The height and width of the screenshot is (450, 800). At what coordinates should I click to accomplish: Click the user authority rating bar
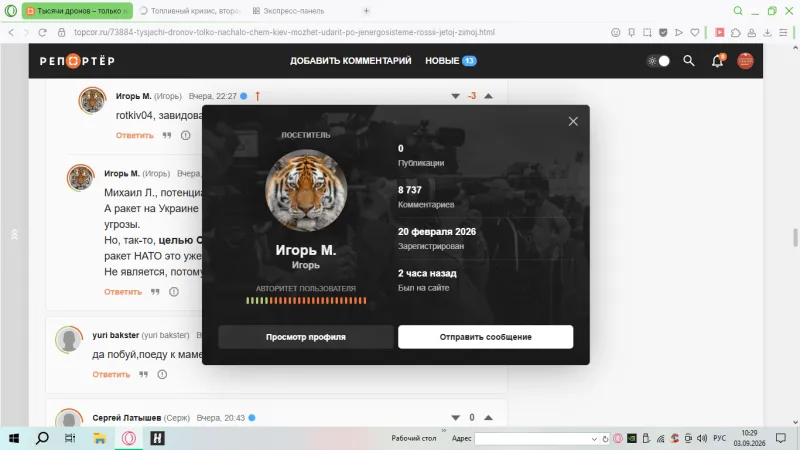306,301
